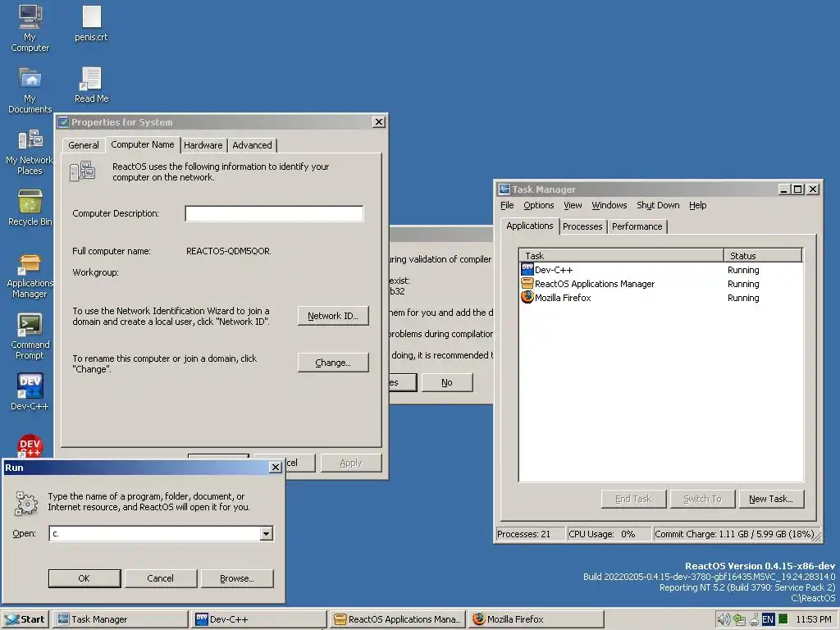The image size is (840, 630).
Task: Open My Computer desktop icon
Action: point(30,28)
